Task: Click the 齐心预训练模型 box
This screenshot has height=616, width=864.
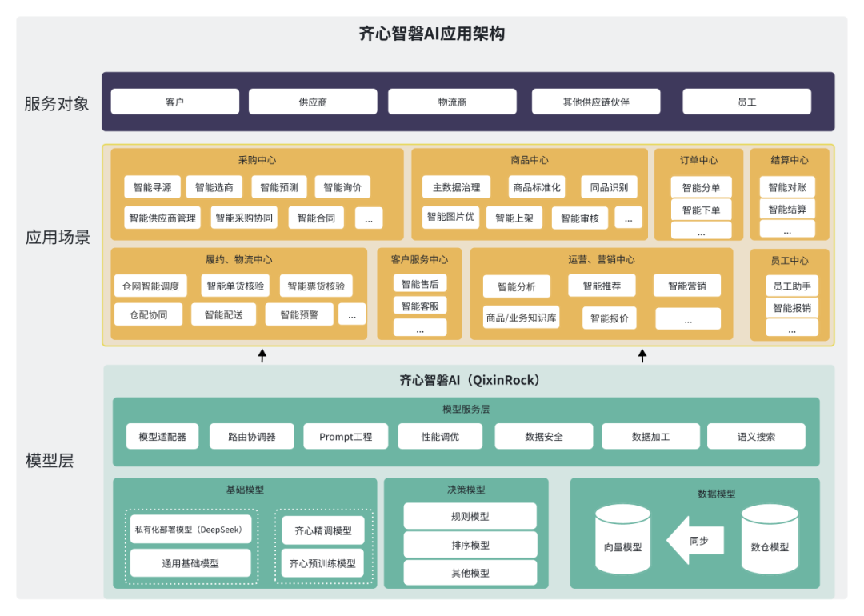Action: point(322,563)
